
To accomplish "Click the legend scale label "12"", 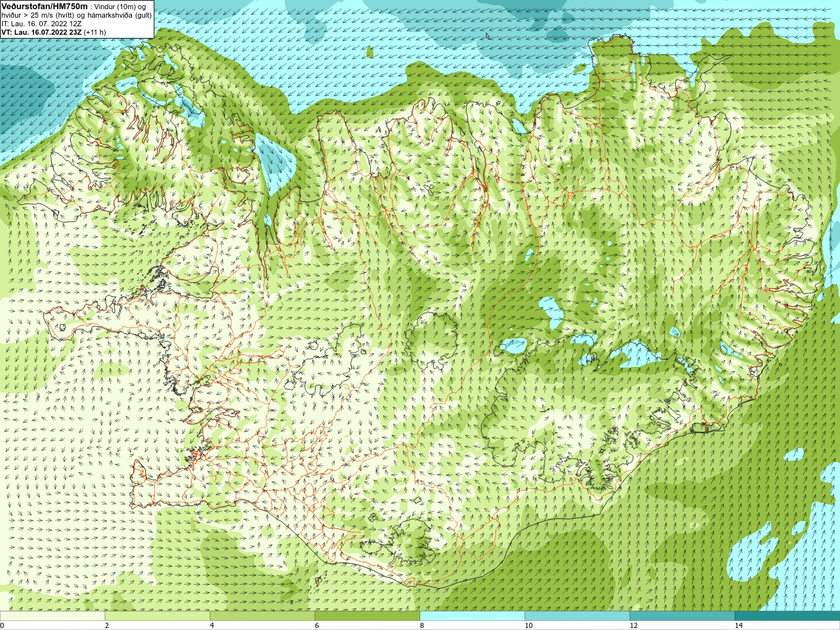I will point(633,625).
